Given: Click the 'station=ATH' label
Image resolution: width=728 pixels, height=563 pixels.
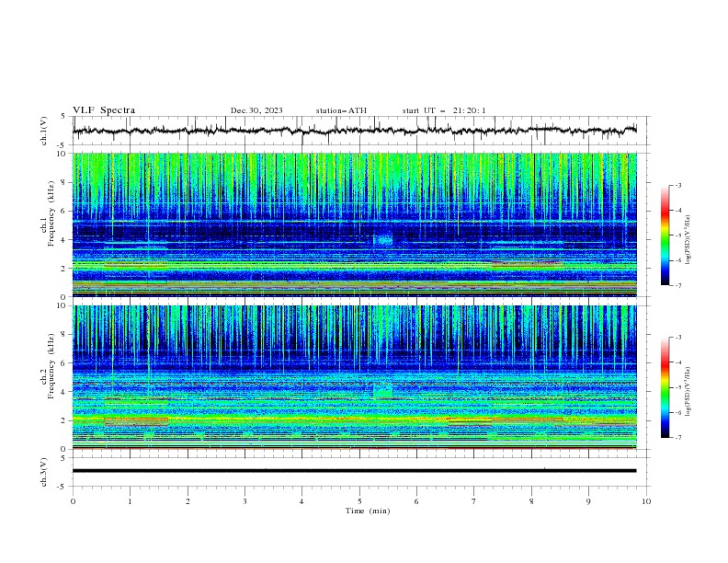Looking at the screenshot, I should tap(341, 110).
